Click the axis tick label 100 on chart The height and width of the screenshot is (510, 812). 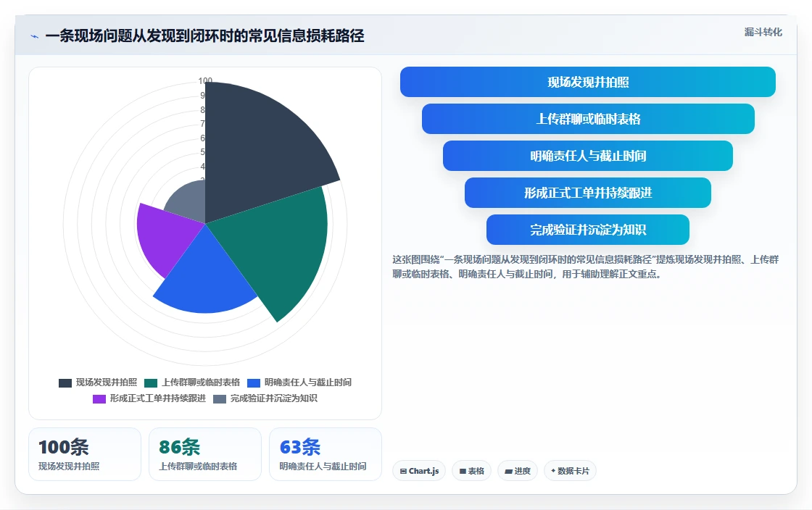[x=205, y=80]
